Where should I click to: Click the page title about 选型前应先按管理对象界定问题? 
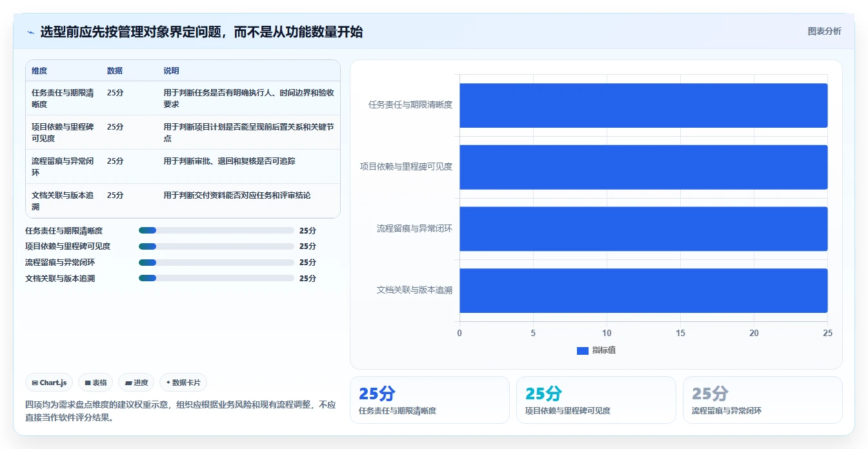[201, 32]
